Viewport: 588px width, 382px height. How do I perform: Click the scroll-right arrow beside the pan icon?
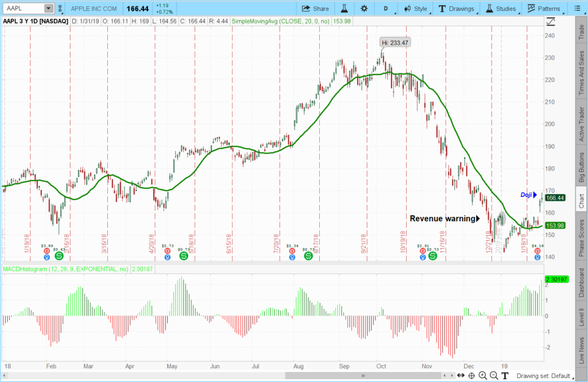pyautogui.click(x=451, y=376)
